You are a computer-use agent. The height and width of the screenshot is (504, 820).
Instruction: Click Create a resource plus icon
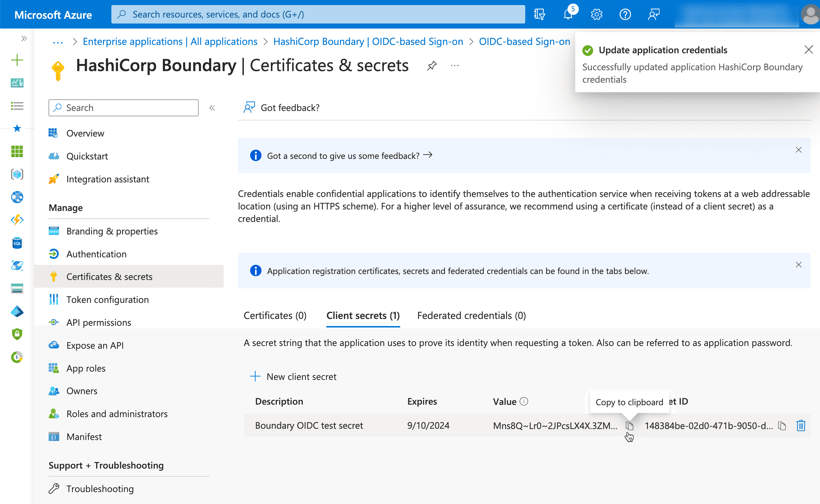point(17,60)
